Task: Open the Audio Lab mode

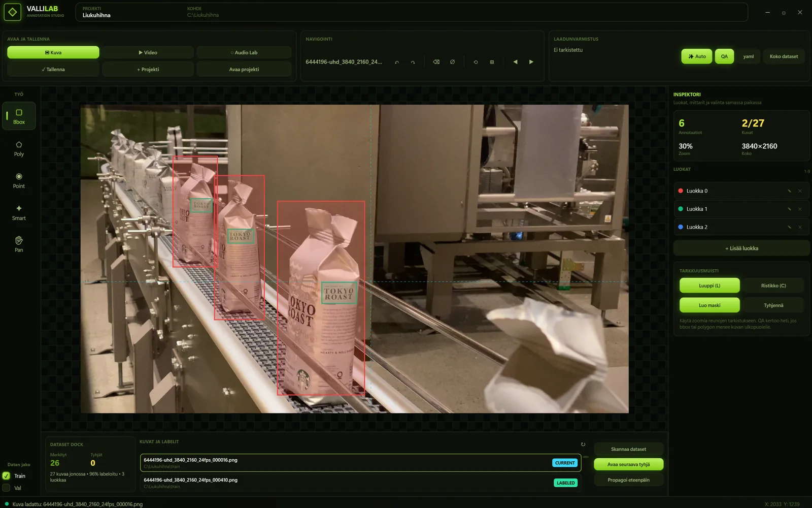Action: tap(244, 52)
